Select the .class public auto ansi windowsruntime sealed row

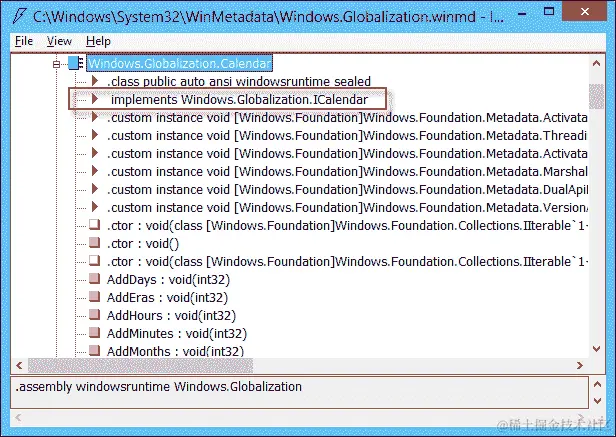point(239,81)
